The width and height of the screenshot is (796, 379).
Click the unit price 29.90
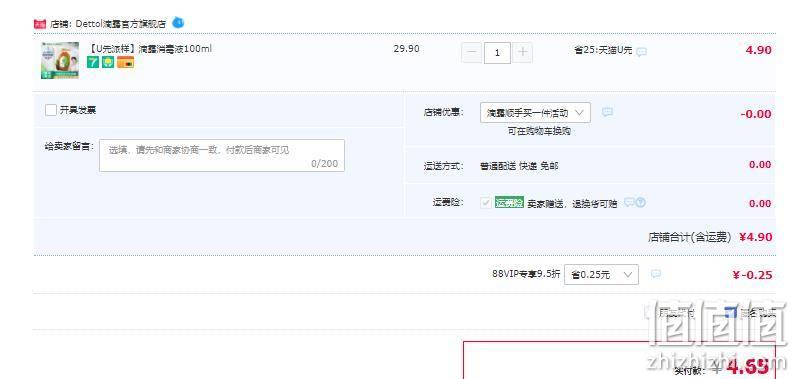pos(406,49)
